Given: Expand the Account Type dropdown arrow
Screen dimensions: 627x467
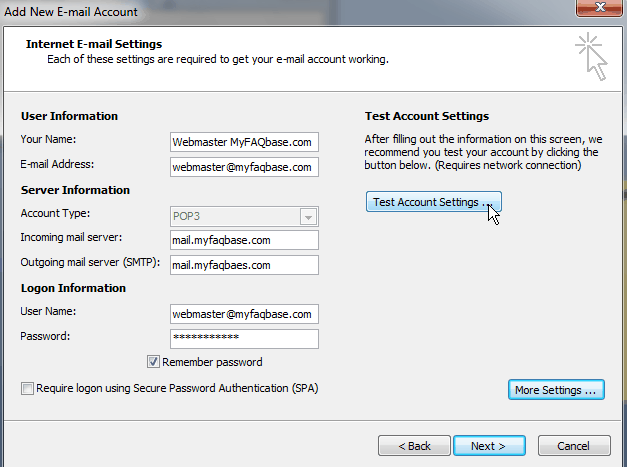Looking at the screenshot, I should (308, 217).
